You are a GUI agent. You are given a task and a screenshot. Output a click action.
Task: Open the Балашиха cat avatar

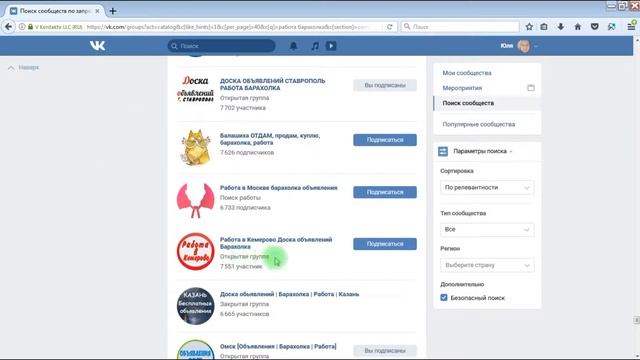click(196, 148)
